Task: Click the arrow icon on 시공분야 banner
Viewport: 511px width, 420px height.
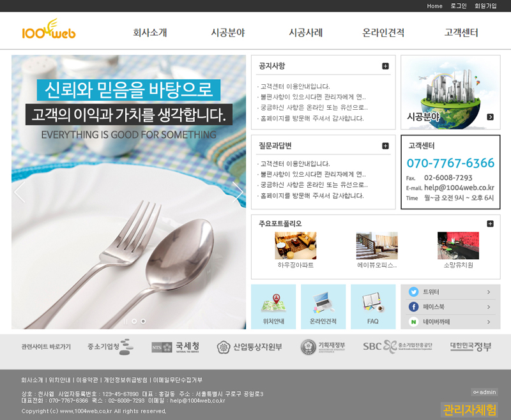Action: click(490, 117)
